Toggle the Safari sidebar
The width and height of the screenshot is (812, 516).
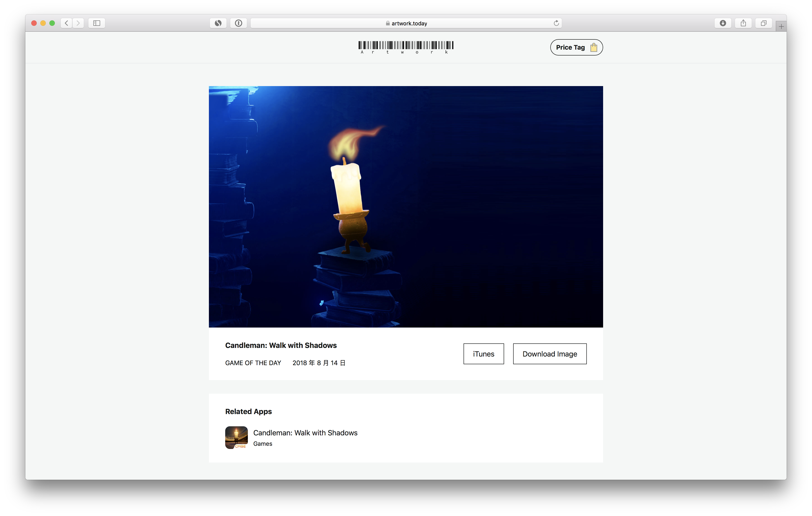[x=97, y=23]
